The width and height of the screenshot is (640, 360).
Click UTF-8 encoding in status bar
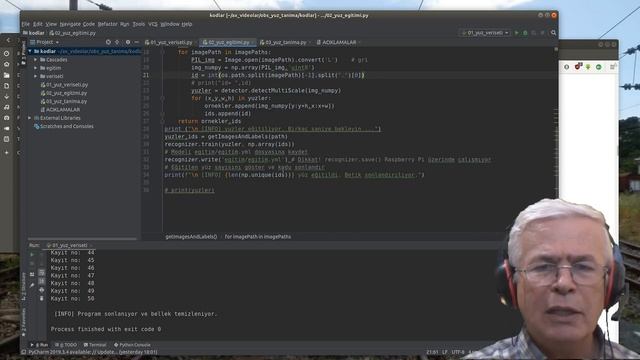tap(458, 352)
